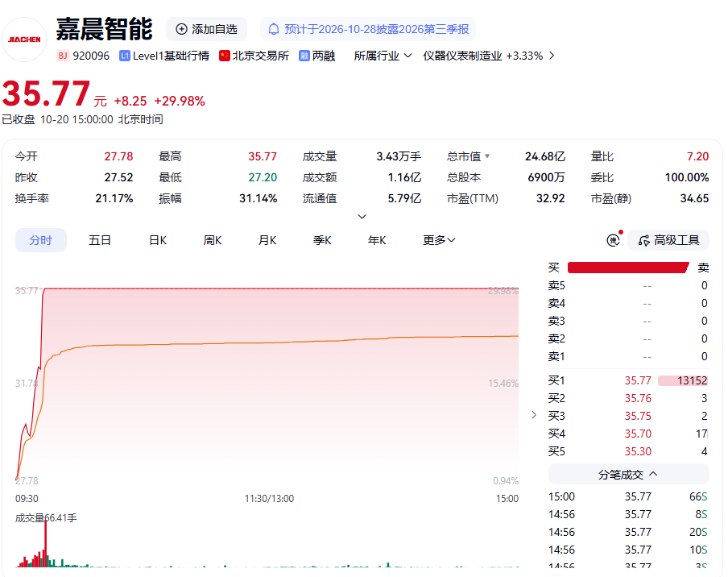Switch to the 五日 tab
Viewport: 728px width, 577px height.
tap(100, 240)
